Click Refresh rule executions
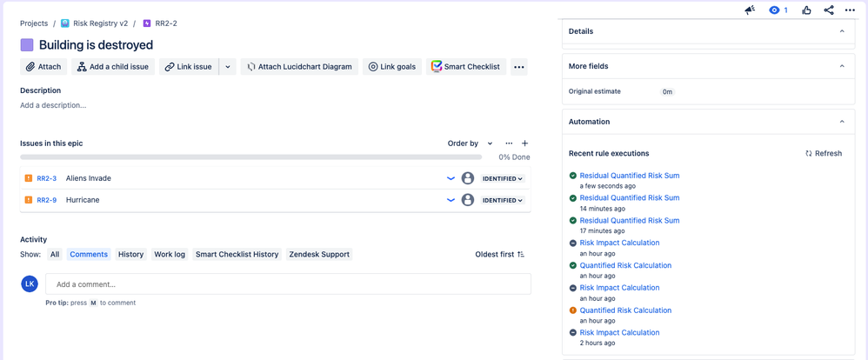868x360 pixels. pos(824,153)
